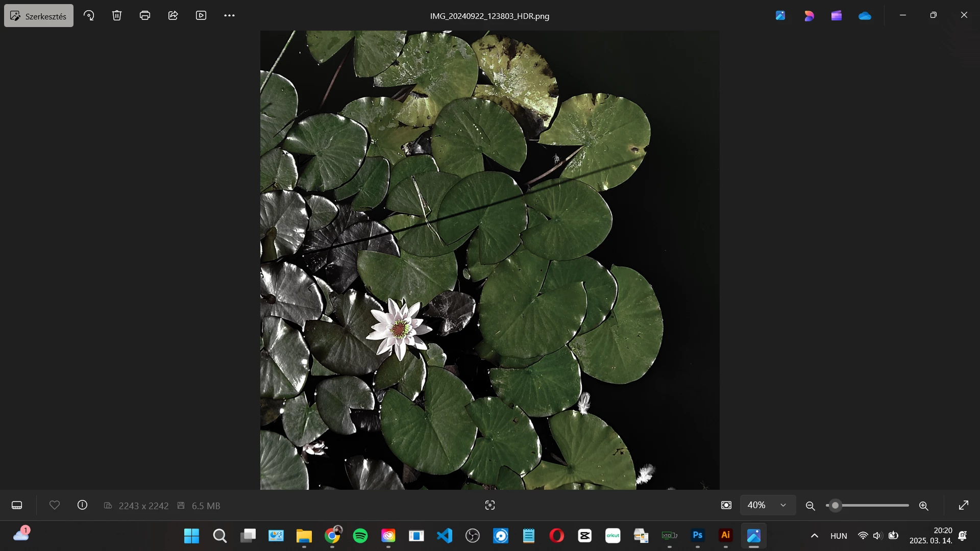This screenshot has height=551, width=980.
Task: Show file info panel icon
Action: pyautogui.click(x=82, y=505)
